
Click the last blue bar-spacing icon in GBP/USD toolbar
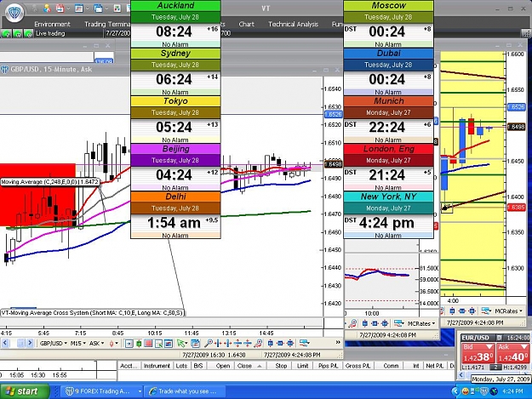pyautogui.click(x=290, y=344)
